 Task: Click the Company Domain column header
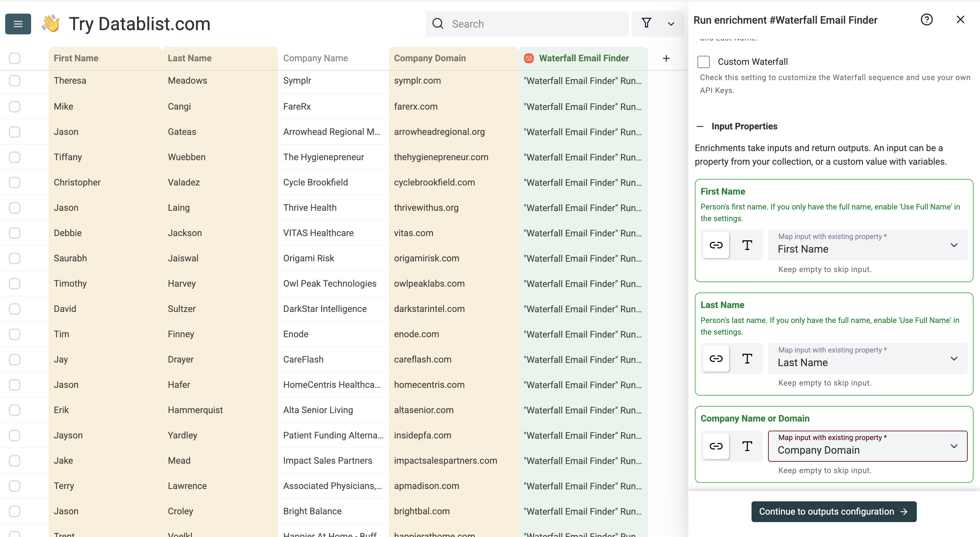tap(453, 58)
